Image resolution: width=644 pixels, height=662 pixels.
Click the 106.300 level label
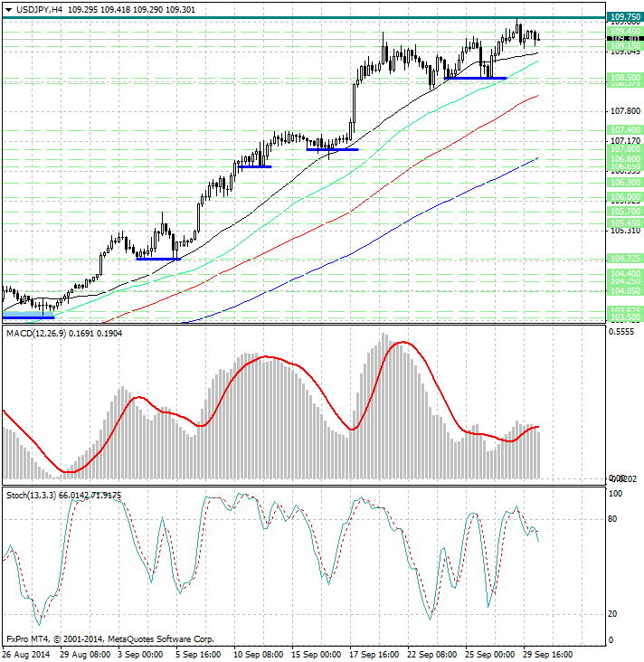[x=625, y=183]
